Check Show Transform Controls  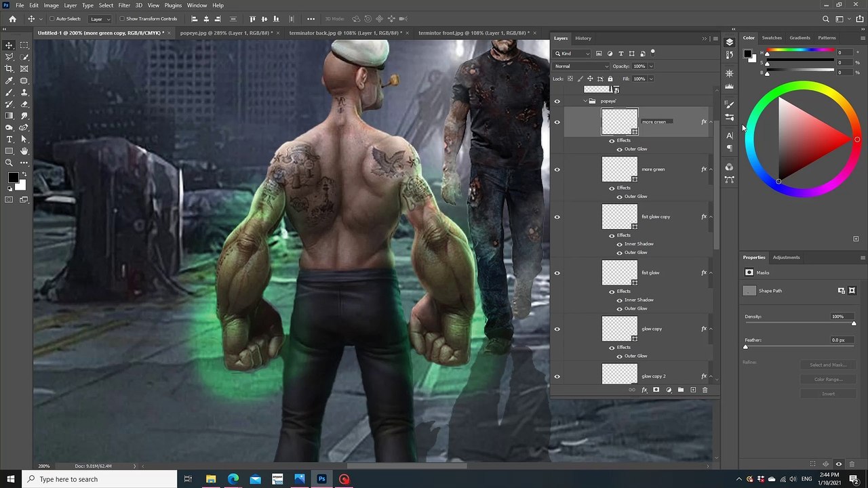[x=122, y=19]
